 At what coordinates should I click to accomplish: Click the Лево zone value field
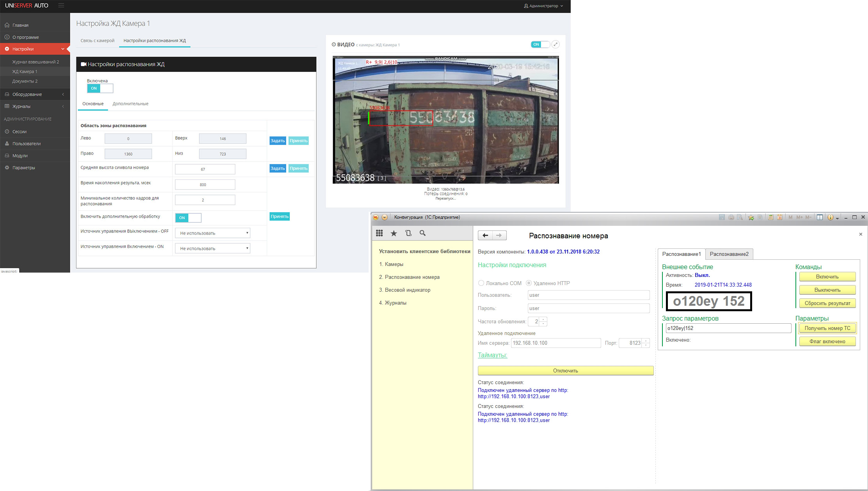[x=128, y=138]
